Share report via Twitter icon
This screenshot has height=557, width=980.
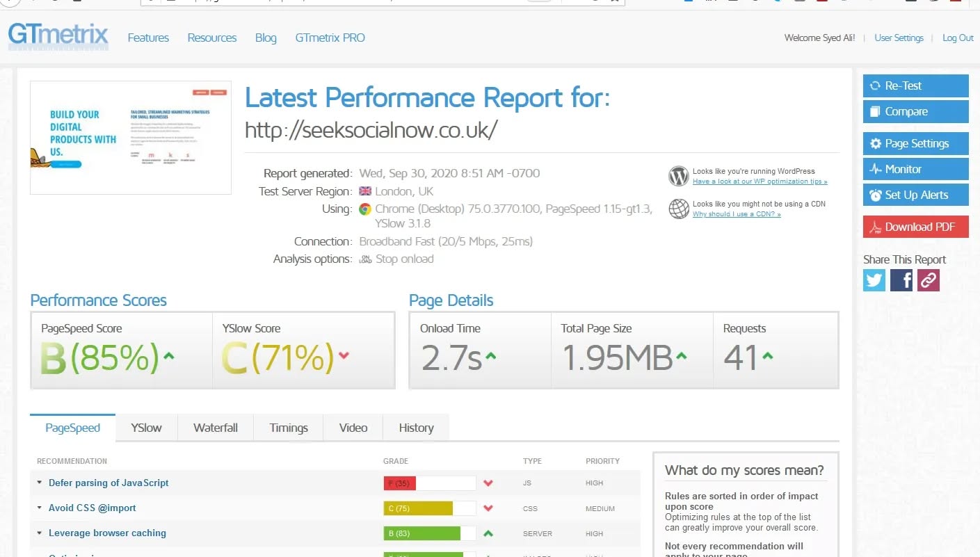(x=874, y=280)
